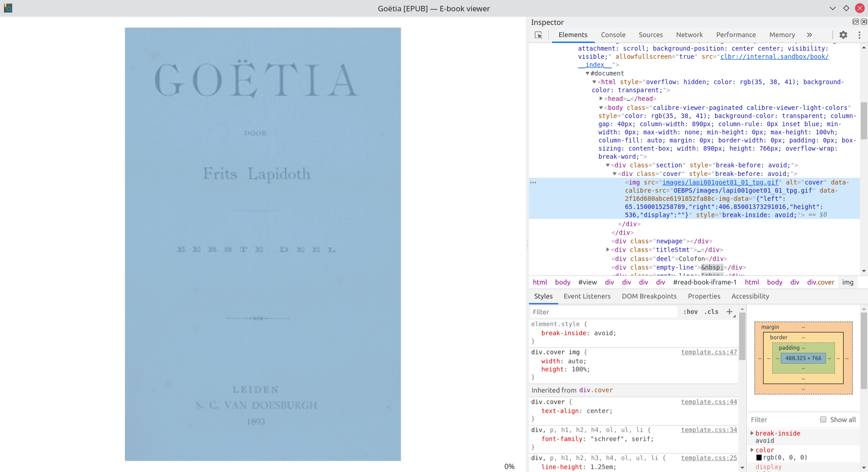Open the diamond icon in the titlebar
868x472 pixels.
[845, 8]
